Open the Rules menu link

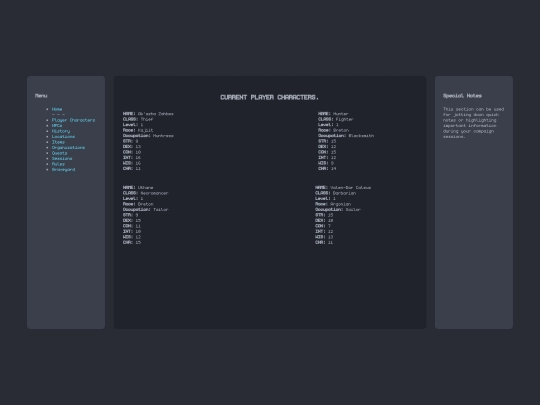58,164
